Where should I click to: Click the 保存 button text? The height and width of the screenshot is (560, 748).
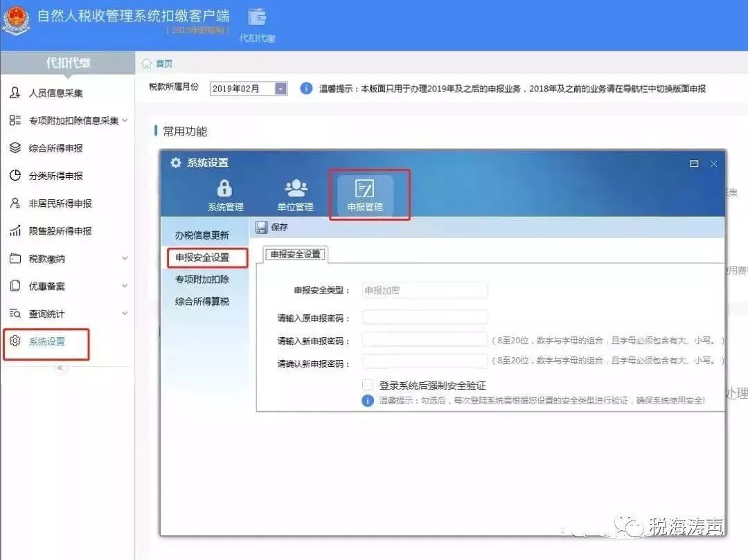point(279,227)
